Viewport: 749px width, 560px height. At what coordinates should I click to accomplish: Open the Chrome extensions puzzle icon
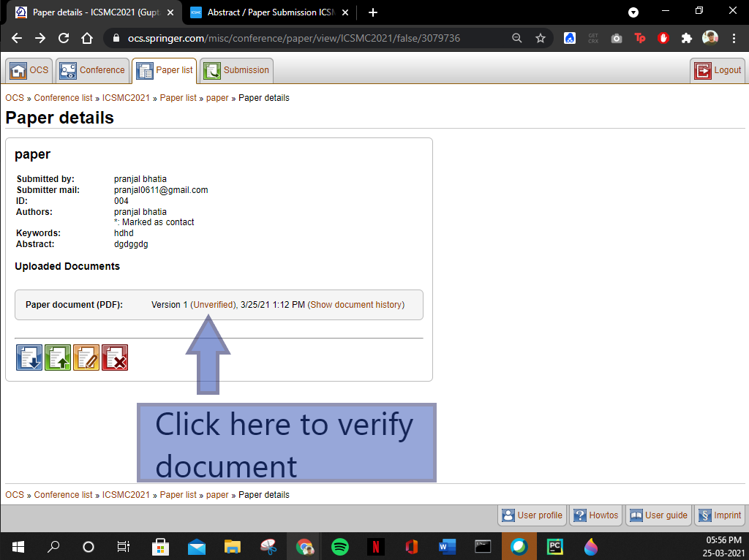[x=686, y=38]
